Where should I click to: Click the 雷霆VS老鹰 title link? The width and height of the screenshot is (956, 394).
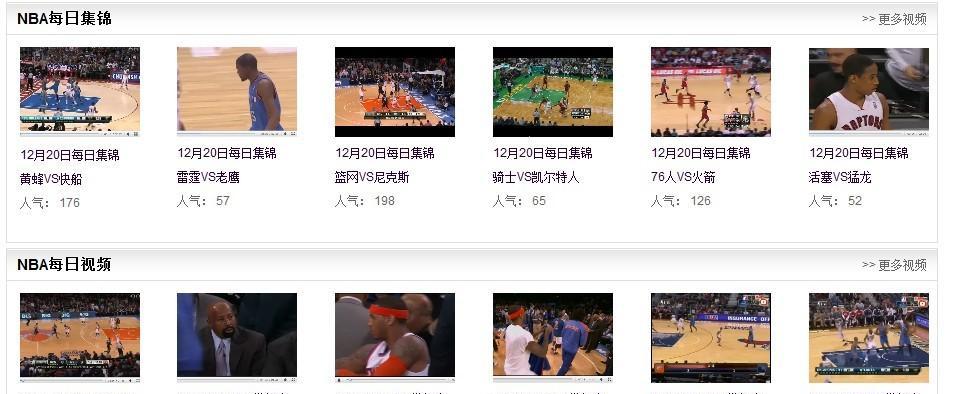208,177
